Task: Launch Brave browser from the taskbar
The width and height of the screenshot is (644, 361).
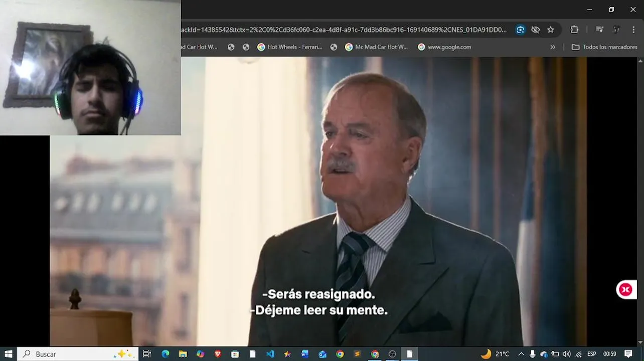Action: click(218, 354)
